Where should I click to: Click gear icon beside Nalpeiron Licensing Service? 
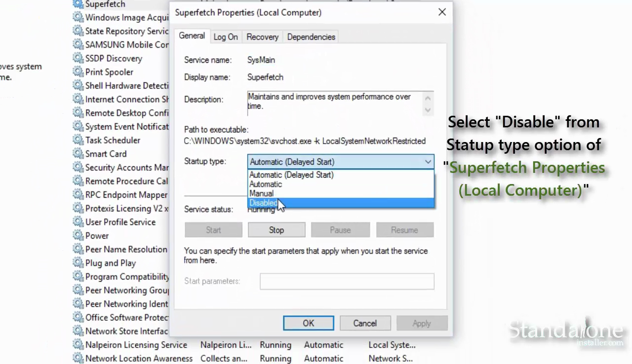pos(78,345)
